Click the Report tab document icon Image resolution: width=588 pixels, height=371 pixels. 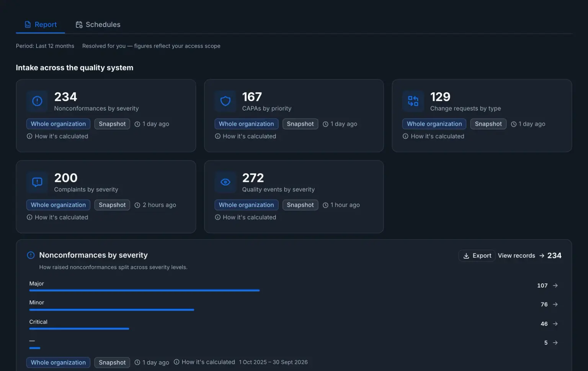[x=28, y=25]
